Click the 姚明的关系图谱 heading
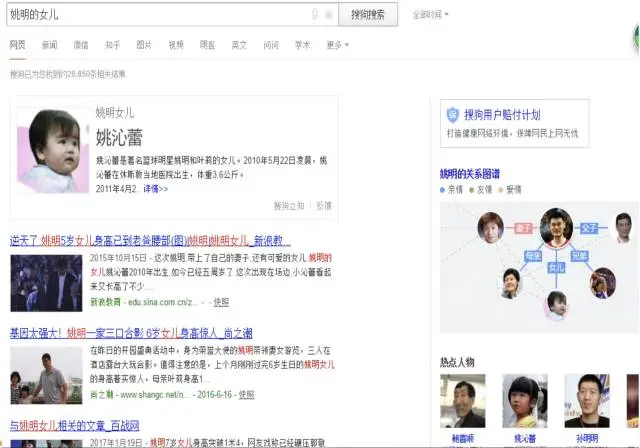 click(470, 174)
